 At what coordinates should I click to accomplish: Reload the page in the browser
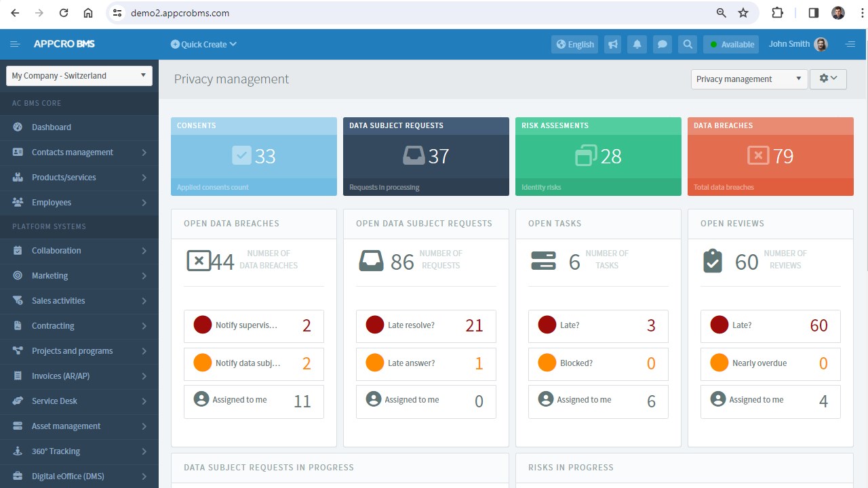tap(63, 13)
